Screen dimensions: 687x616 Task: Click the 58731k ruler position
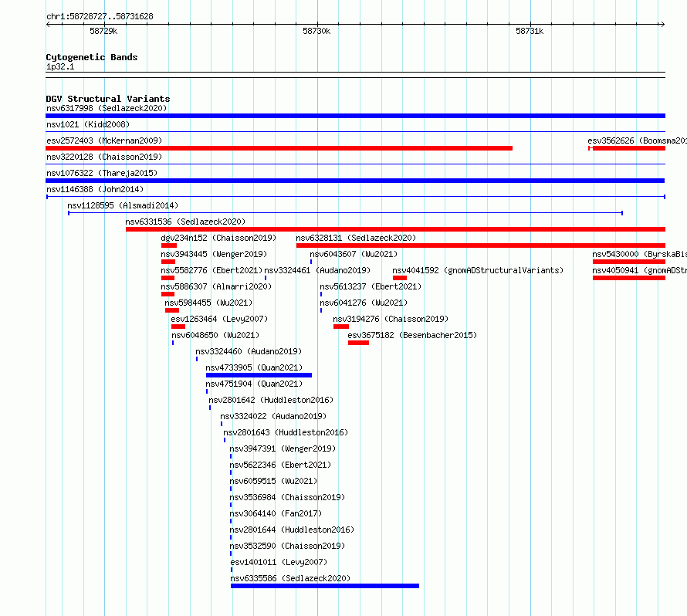[530, 31]
